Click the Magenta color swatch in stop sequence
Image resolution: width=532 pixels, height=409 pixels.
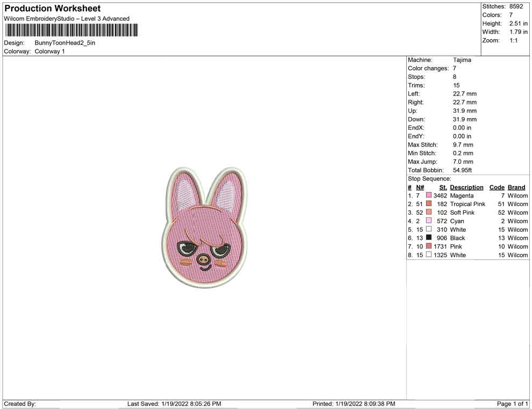pyautogui.click(x=428, y=195)
